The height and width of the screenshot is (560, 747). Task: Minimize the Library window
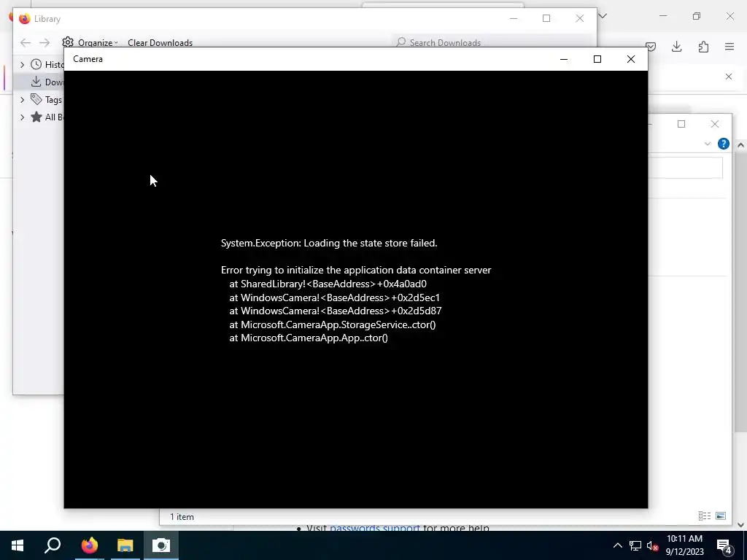click(x=514, y=18)
